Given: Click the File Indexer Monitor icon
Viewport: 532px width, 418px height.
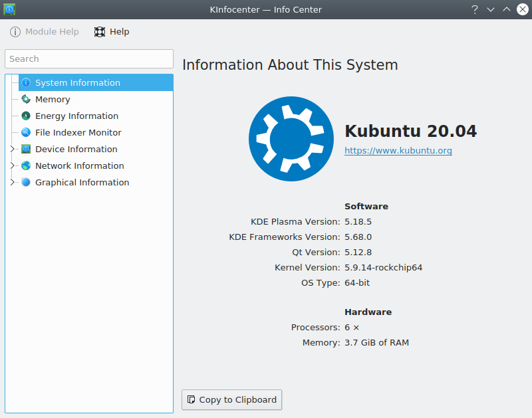Looking at the screenshot, I should (26, 133).
